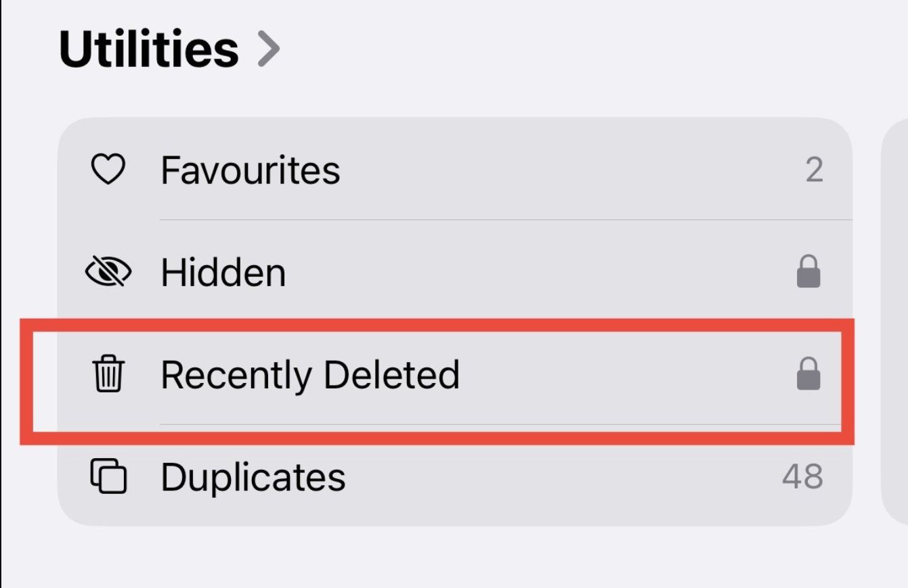
Task: Tap the lock icon on Recently Deleted row
Action: point(808,374)
